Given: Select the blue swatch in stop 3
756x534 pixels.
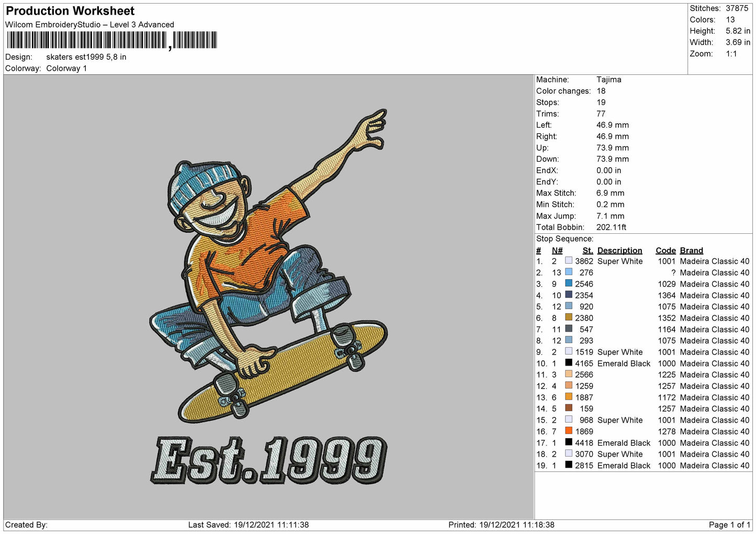Looking at the screenshot, I should (x=569, y=283).
